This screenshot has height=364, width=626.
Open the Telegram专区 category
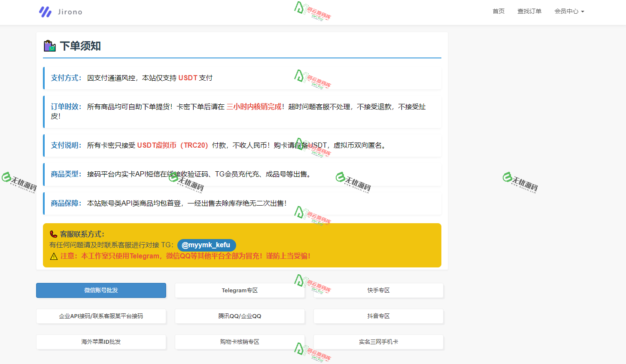[240, 290]
